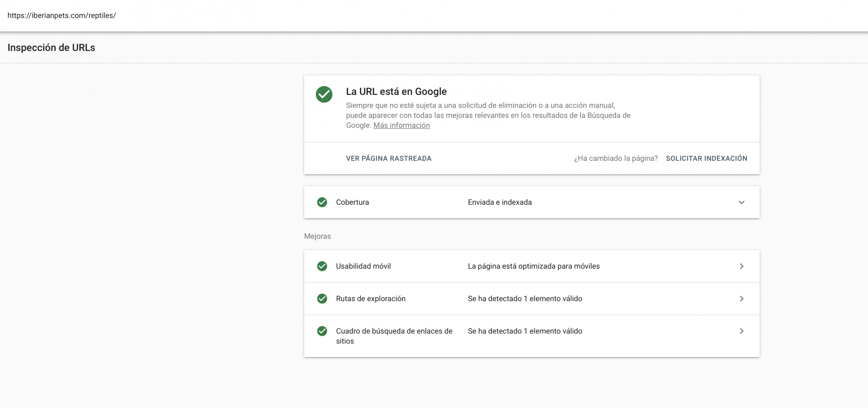
Task: Click the green check icon beside La URL está en Google
Action: click(324, 94)
